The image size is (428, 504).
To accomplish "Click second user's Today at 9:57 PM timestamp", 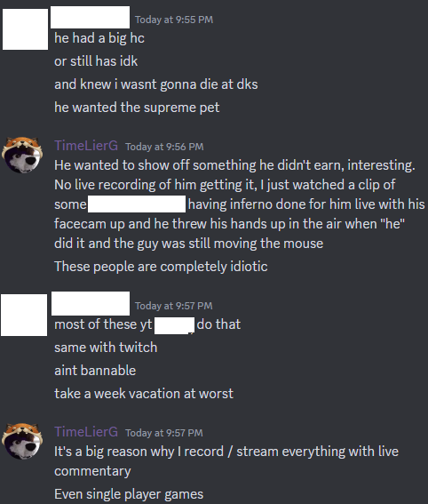I will tap(174, 306).
